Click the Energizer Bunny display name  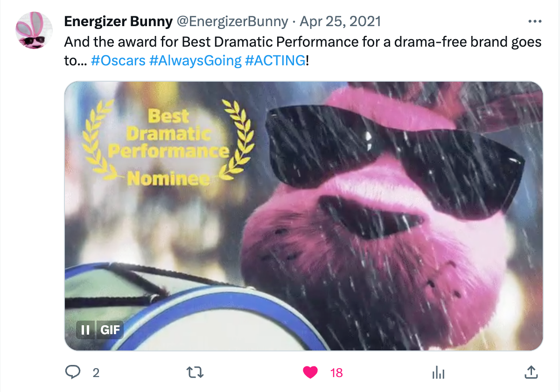(119, 21)
